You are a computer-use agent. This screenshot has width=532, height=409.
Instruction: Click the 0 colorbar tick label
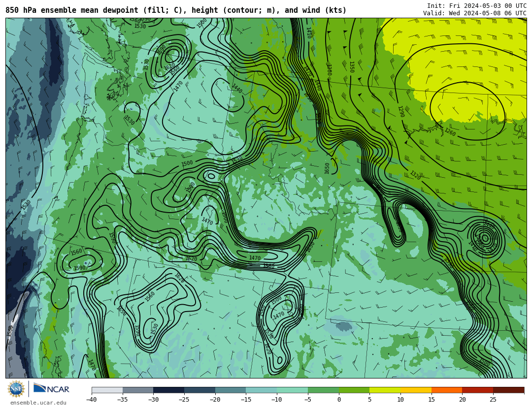click(339, 400)
